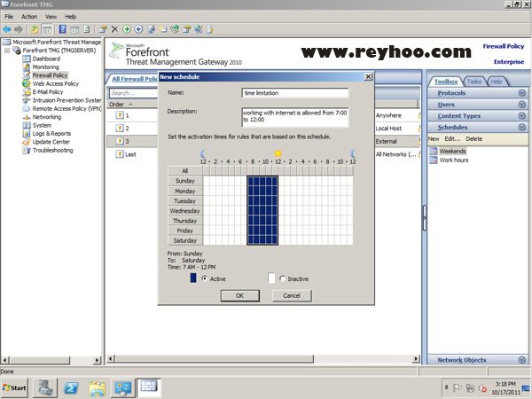Viewport: 532px width, 399px height.
Task: Click the dark blue Active color swatch
Action: (x=193, y=278)
